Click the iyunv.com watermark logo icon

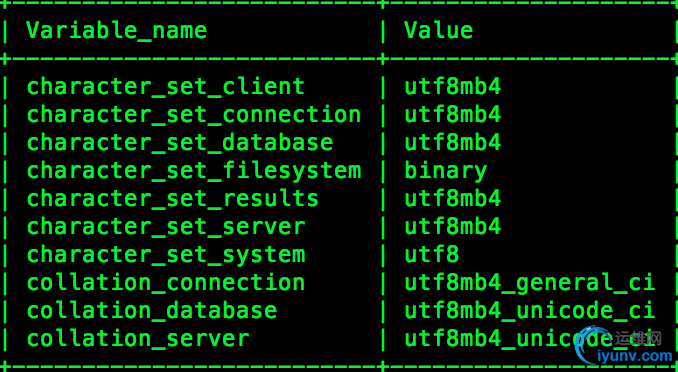(x=593, y=345)
